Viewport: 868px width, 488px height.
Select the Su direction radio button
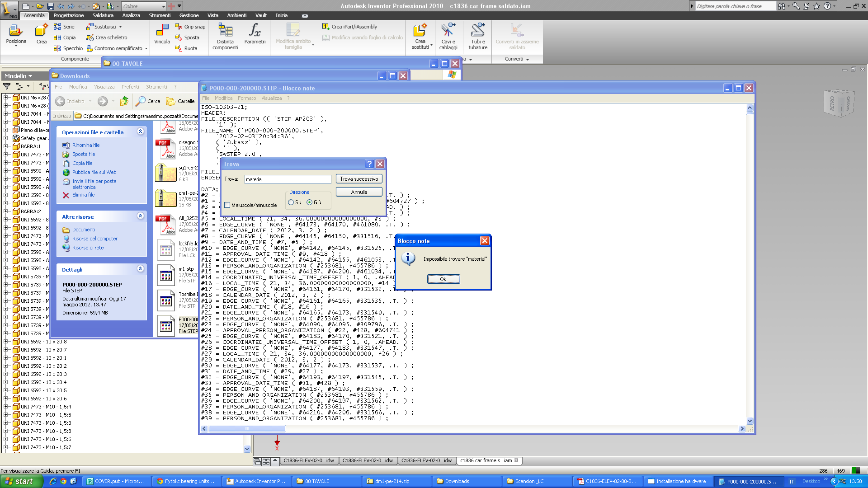click(291, 202)
